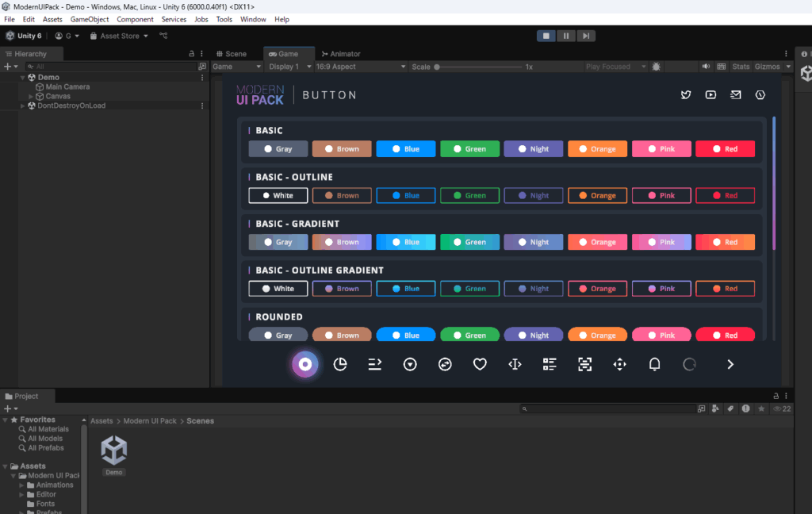Viewport: 812px width, 514px height.
Task: Select the move arrows icon in the bottom bar
Action: pyautogui.click(x=620, y=364)
